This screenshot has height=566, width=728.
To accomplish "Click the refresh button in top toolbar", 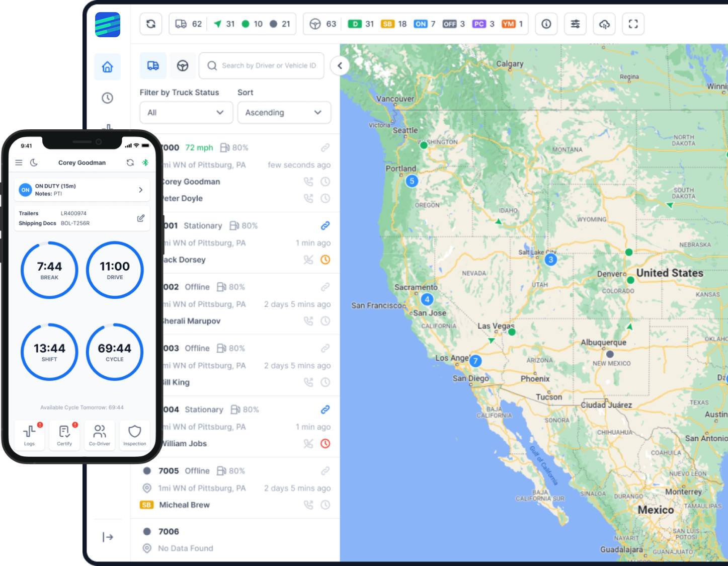I will pos(151,24).
